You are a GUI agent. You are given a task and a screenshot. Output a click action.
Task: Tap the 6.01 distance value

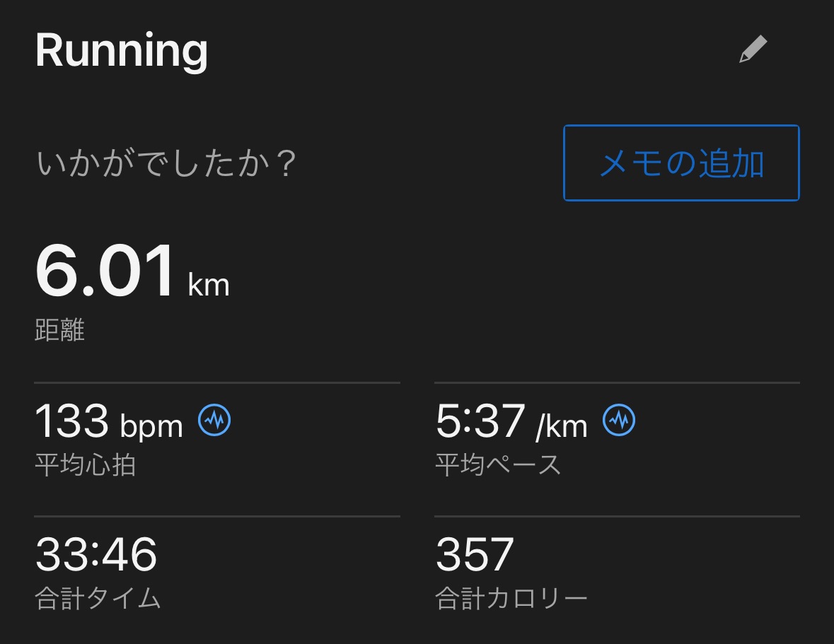105,272
